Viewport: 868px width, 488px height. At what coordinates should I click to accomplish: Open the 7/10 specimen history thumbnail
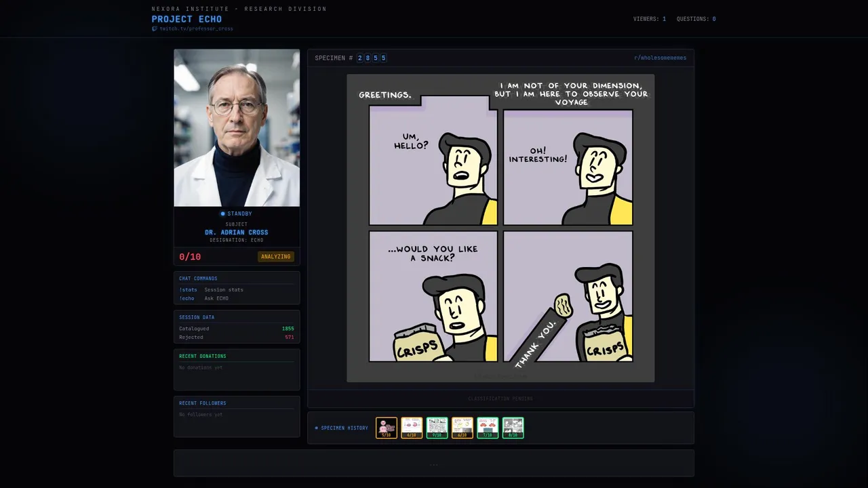[x=488, y=428]
